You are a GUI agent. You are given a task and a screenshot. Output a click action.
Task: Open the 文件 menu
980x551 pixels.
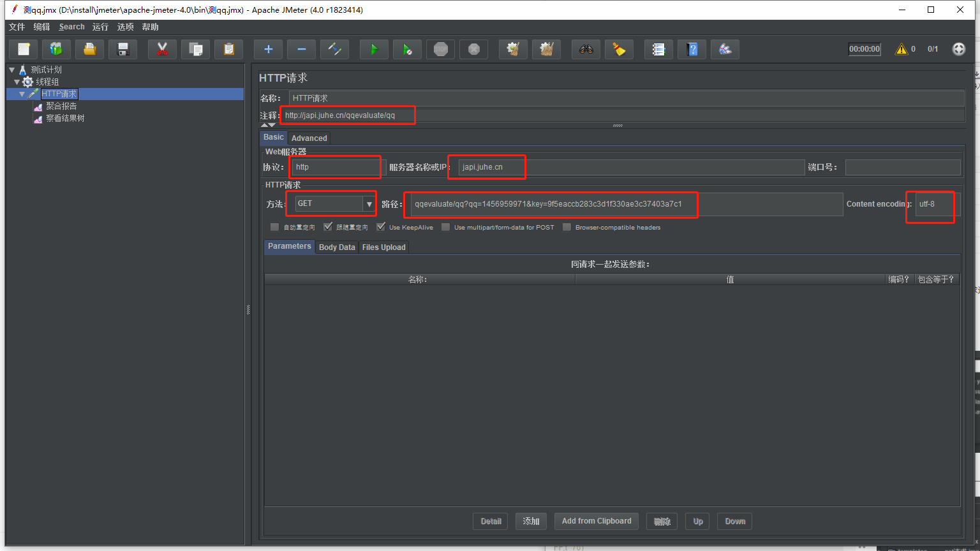tap(17, 27)
